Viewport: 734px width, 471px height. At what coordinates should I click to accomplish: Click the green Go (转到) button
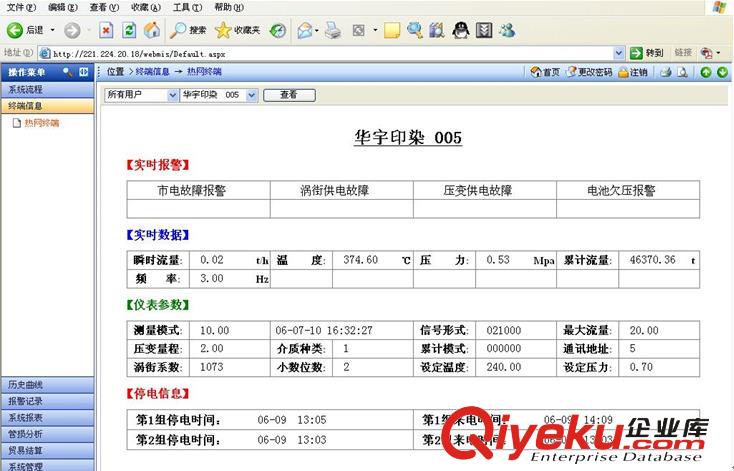pyautogui.click(x=646, y=53)
